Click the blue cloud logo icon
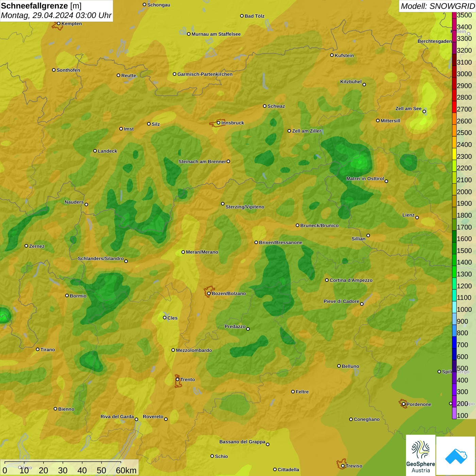 pos(456,456)
